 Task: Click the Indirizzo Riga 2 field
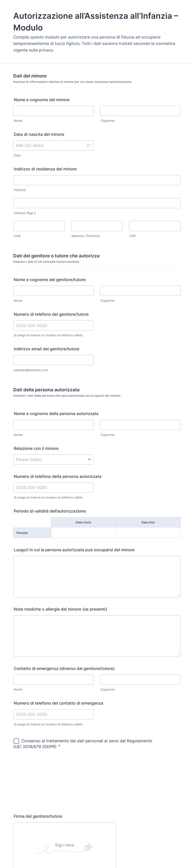click(x=97, y=203)
